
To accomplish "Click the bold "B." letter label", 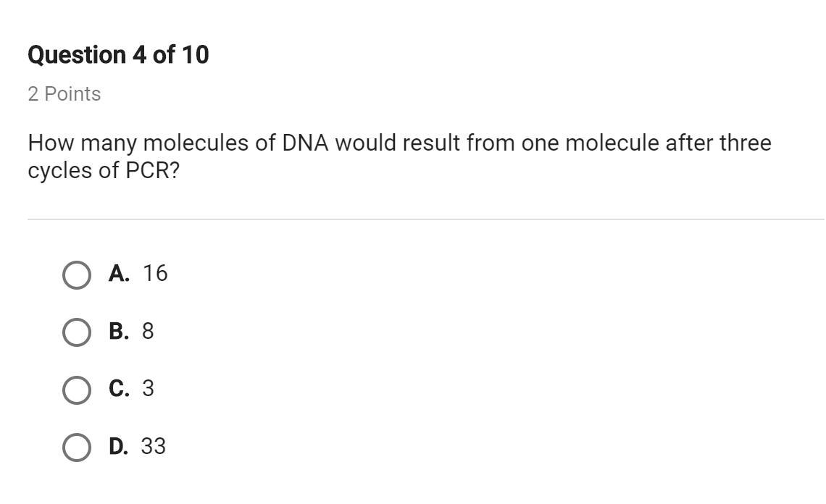I will tap(119, 331).
